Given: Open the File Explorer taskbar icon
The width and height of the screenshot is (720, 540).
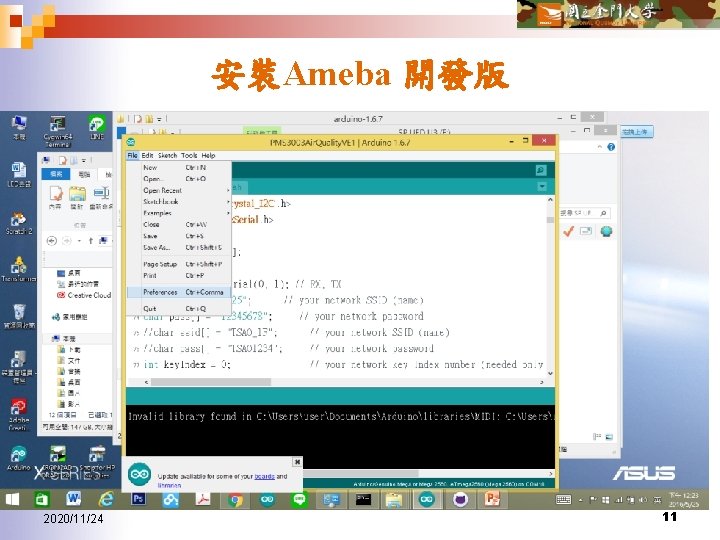Looking at the screenshot, I should click(394, 500).
